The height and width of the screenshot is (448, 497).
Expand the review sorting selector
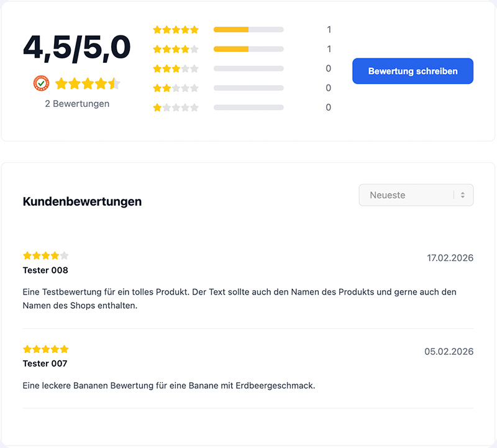coord(416,195)
